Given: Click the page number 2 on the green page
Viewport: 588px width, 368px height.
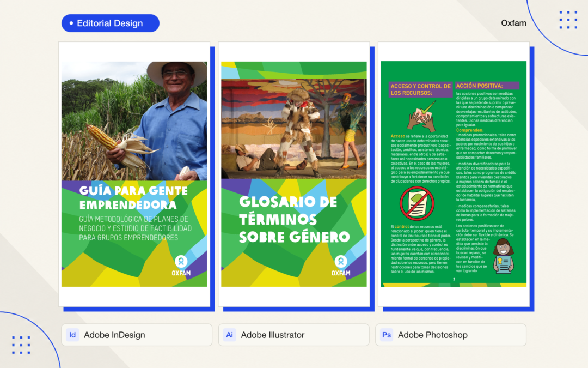Looking at the screenshot, I should [454, 279].
